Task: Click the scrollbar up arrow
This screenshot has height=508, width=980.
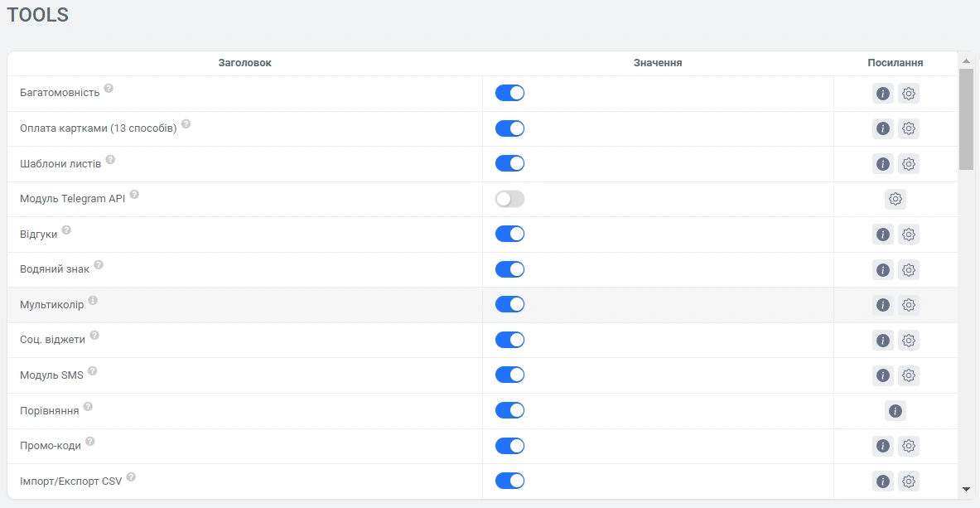Action: 966,61
